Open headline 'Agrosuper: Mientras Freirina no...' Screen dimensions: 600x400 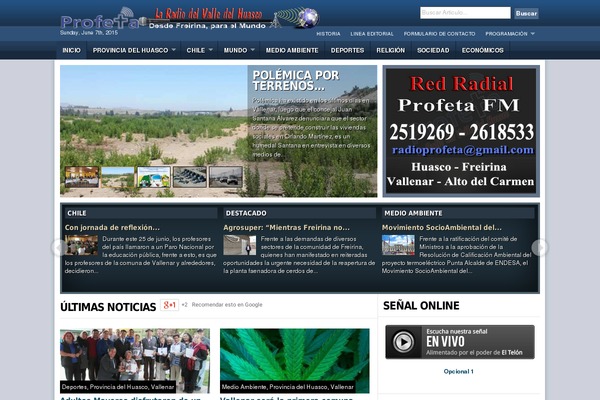[x=286, y=227]
